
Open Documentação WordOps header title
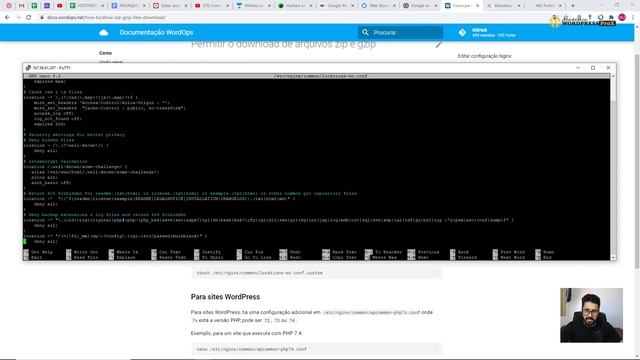pos(156,32)
